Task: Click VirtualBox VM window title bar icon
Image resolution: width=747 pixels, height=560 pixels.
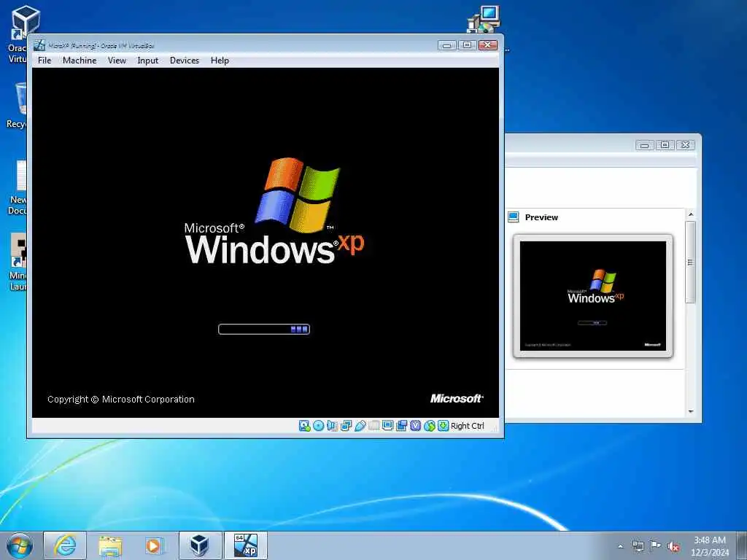Action: pos(39,45)
